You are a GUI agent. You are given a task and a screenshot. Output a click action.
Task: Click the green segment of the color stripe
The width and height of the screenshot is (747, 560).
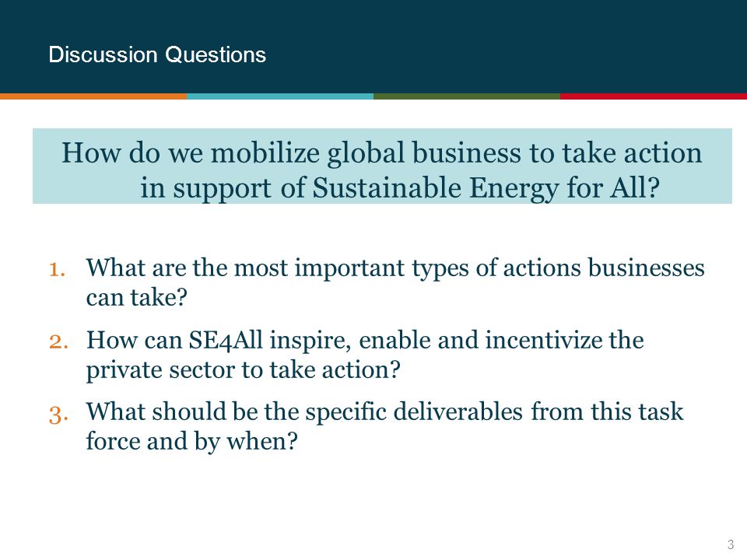point(467,96)
